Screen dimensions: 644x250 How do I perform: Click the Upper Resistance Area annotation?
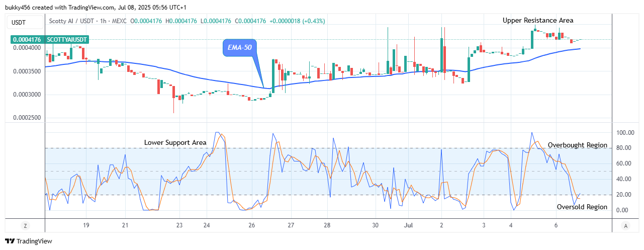coord(538,20)
